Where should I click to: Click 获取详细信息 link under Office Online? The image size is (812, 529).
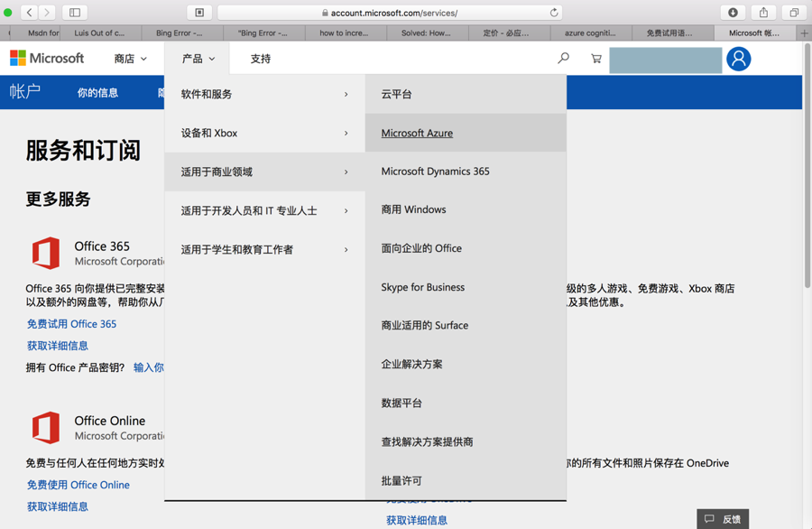(x=58, y=506)
